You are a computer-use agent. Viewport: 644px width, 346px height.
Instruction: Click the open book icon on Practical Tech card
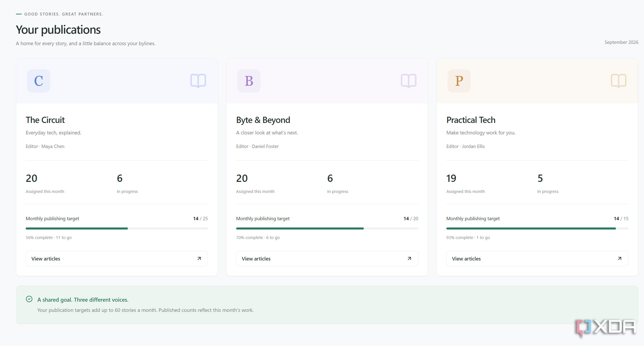click(x=619, y=81)
